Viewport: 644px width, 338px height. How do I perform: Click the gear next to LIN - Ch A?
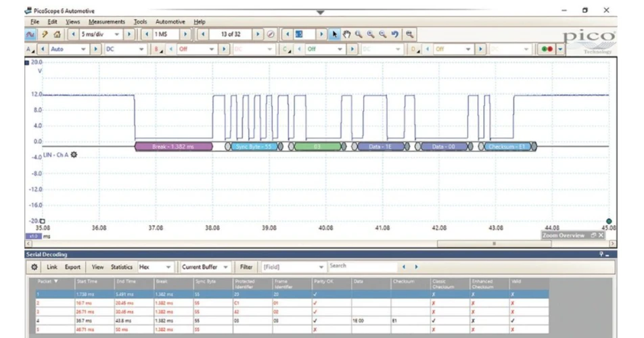pyautogui.click(x=74, y=155)
